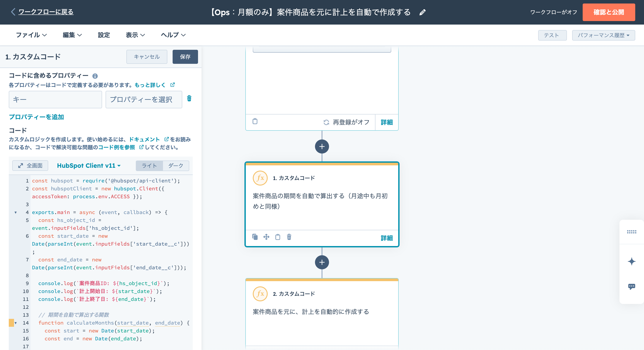Click the pencil icon to edit workflow title

(422, 12)
